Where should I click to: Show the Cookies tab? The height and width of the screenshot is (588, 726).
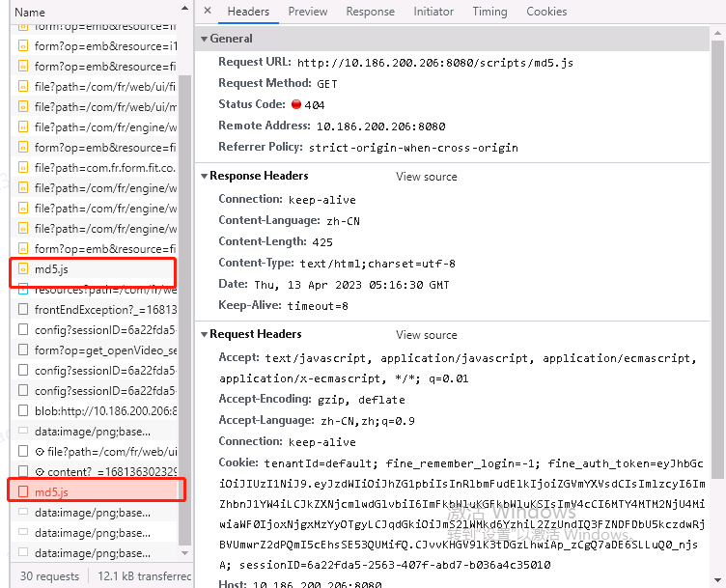pos(546,12)
